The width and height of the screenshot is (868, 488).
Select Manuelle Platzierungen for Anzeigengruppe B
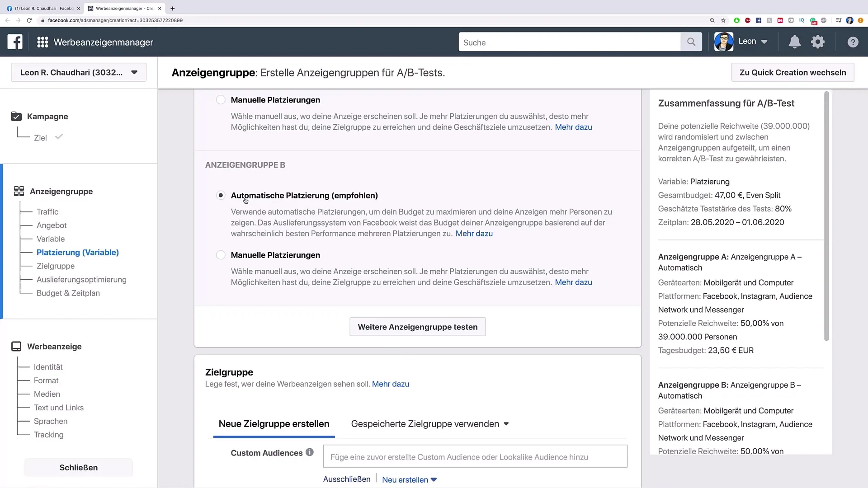221,255
